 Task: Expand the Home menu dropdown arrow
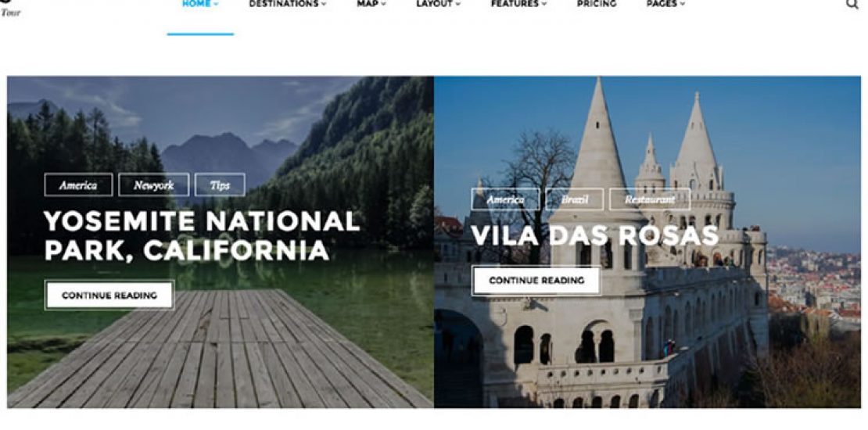point(216,5)
